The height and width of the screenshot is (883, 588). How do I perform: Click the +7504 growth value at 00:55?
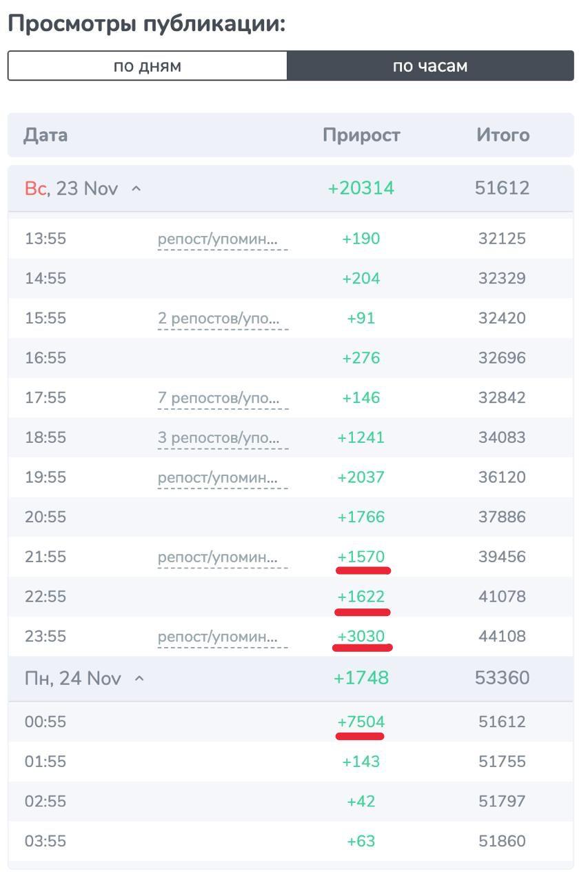[x=361, y=722]
